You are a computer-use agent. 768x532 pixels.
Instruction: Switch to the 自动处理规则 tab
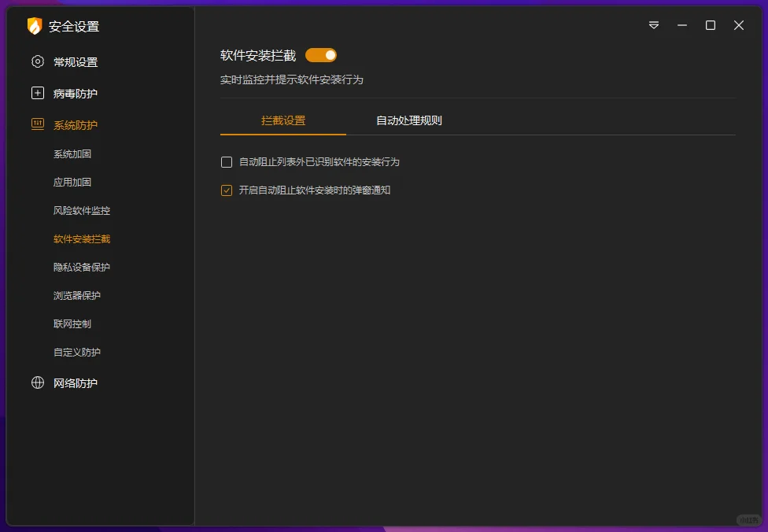407,120
